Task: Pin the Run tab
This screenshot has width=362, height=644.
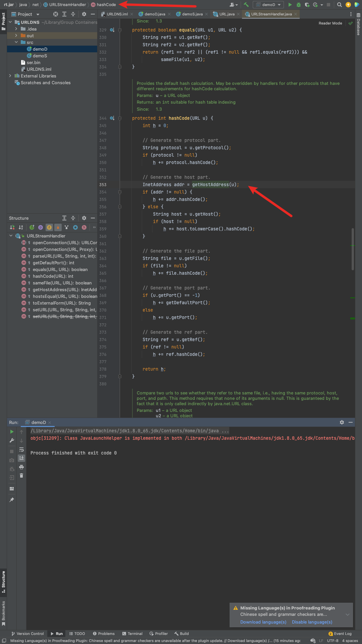Action: click(12, 500)
